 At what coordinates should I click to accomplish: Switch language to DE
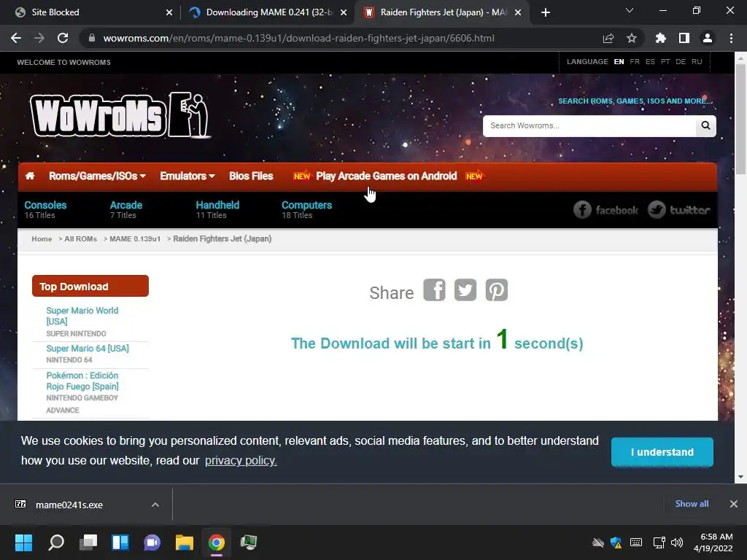pyautogui.click(x=681, y=62)
